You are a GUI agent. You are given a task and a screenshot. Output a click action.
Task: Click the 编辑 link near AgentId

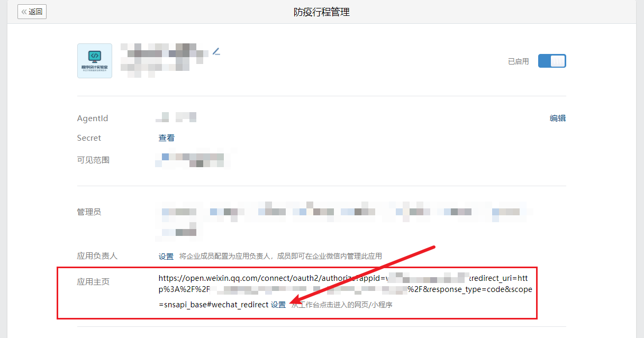click(558, 118)
